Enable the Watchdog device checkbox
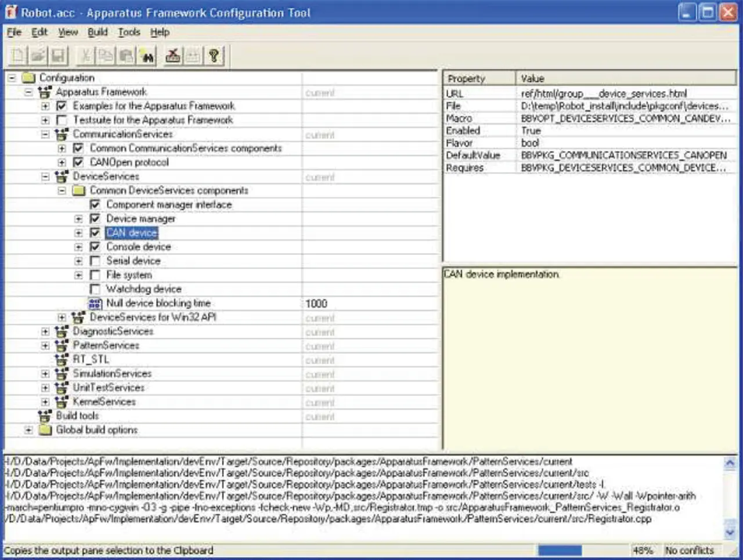743x560 pixels. [95, 289]
